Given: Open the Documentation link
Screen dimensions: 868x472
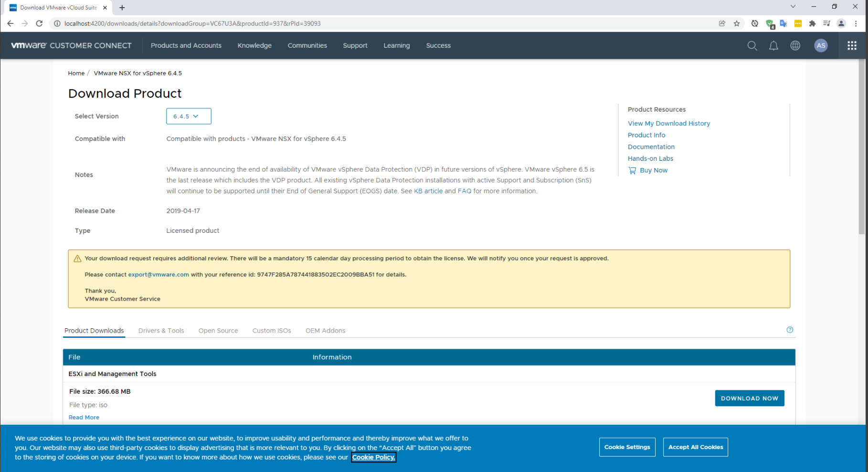Looking at the screenshot, I should tap(651, 147).
